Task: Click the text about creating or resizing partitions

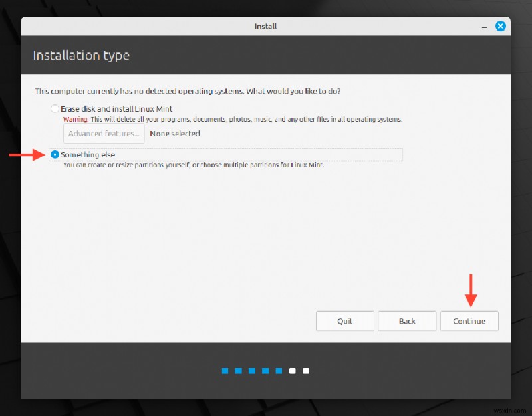Action: tap(194, 165)
